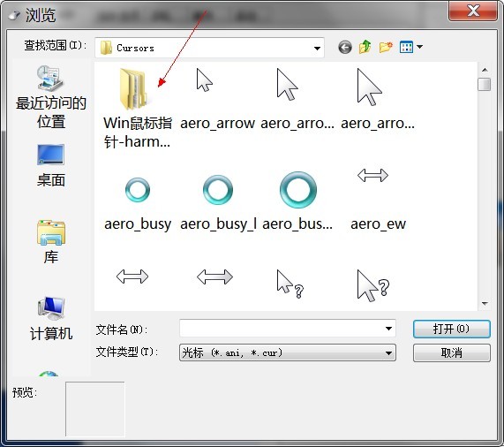Click the scrollbar down arrow
The width and height of the screenshot is (504, 447).
[x=485, y=303]
